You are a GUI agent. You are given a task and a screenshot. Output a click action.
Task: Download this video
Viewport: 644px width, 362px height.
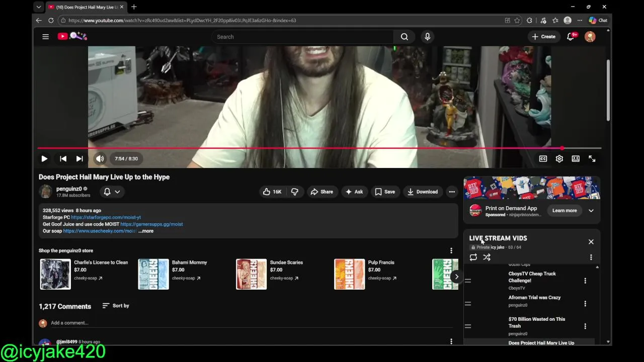[x=423, y=192]
